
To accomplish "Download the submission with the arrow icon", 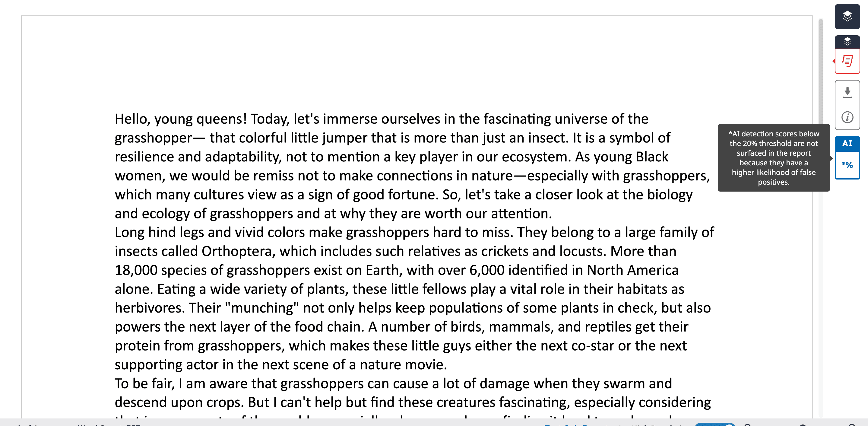I will pos(847,92).
